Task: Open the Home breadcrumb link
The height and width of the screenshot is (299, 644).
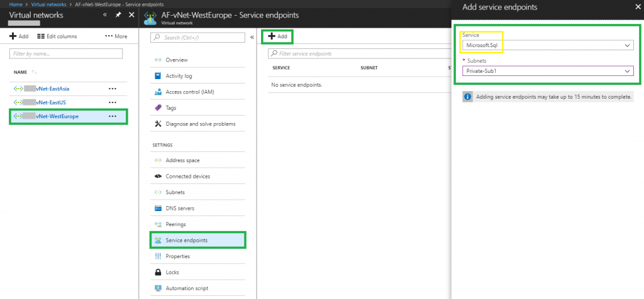Action: (15, 4)
